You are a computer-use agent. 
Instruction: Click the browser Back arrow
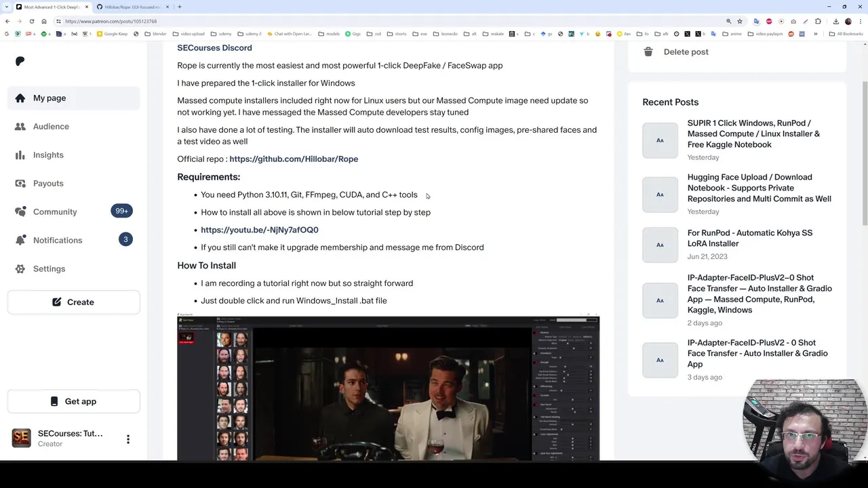(x=7, y=21)
